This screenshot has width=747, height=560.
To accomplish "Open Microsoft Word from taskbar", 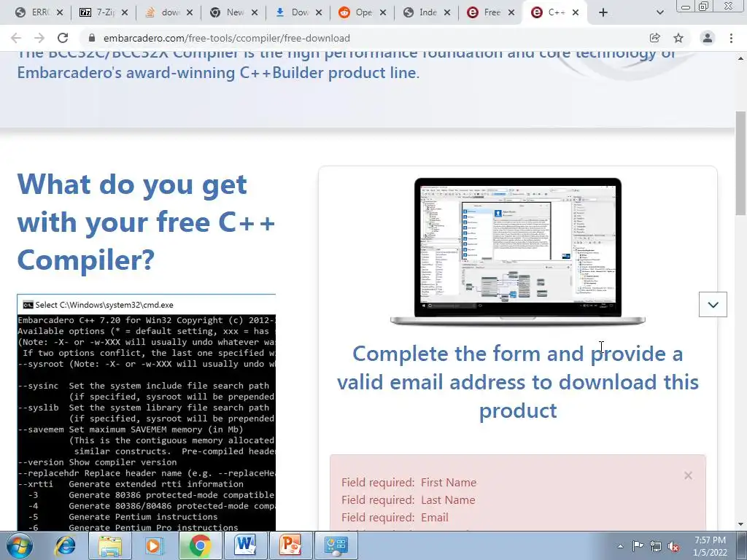I will tap(245, 545).
